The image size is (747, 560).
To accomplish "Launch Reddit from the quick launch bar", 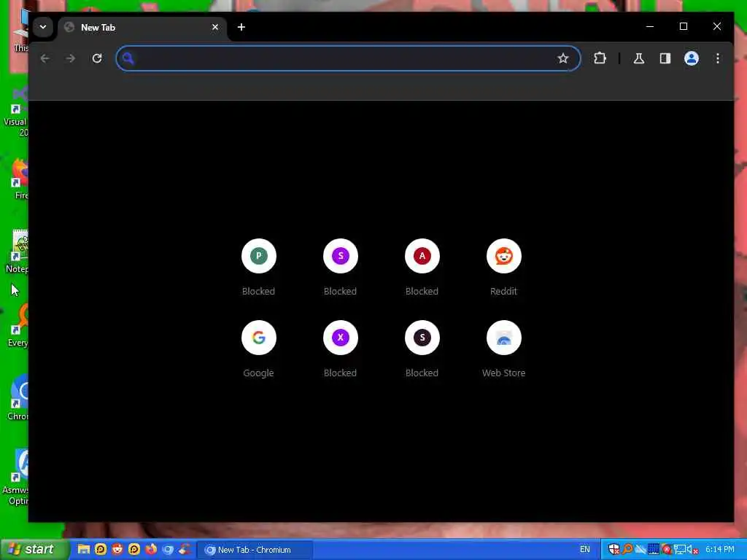I will (x=117, y=550).
